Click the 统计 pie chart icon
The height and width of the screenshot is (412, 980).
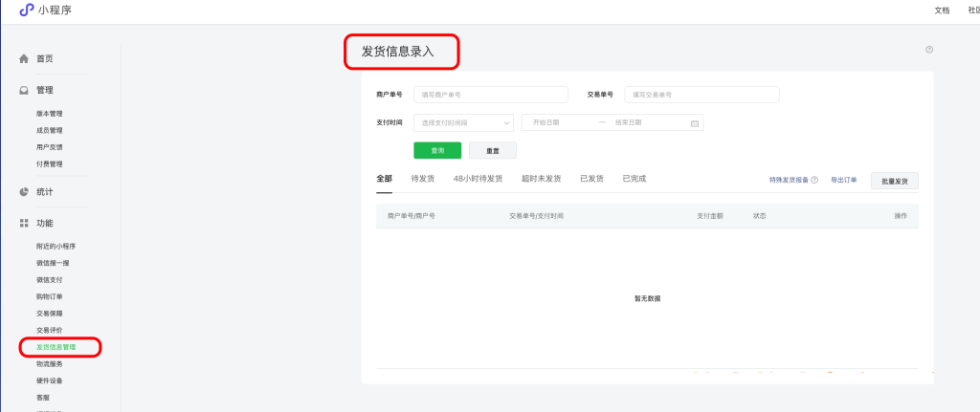click(24, 192)
